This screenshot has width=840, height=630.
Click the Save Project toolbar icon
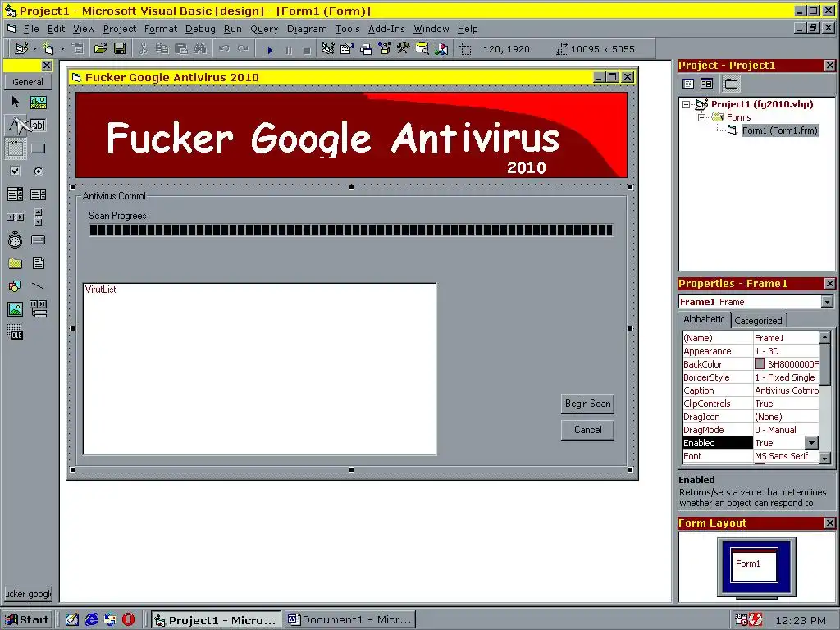120,49
